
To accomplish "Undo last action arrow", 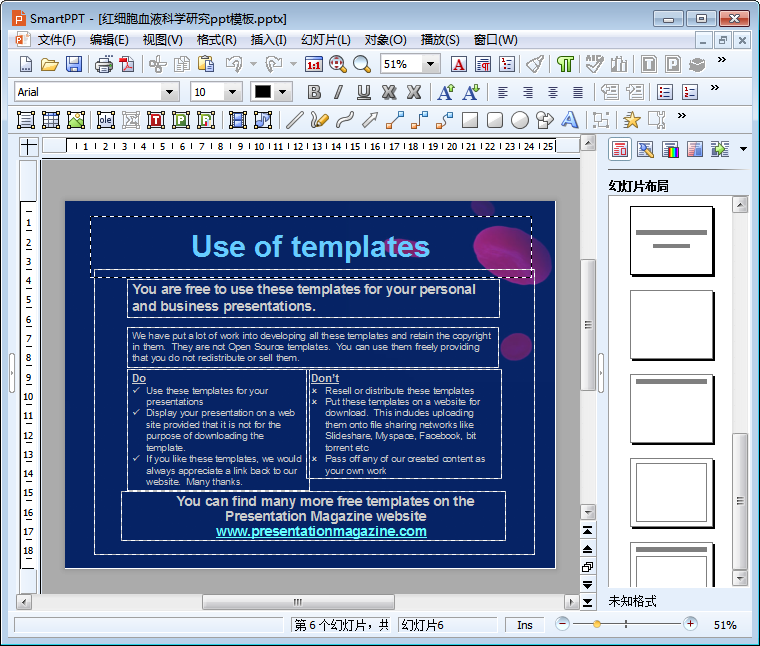I will pos(234,64).
